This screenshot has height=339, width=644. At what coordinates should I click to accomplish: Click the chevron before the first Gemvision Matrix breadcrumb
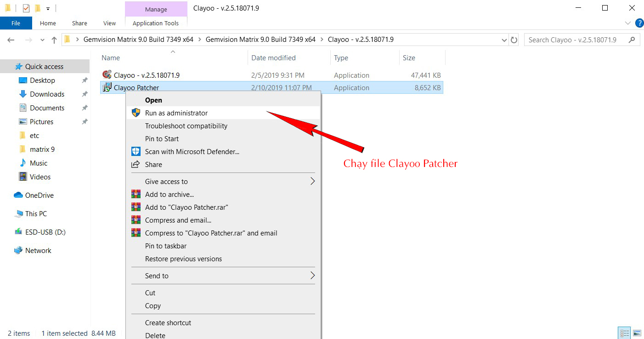(77, 40)
